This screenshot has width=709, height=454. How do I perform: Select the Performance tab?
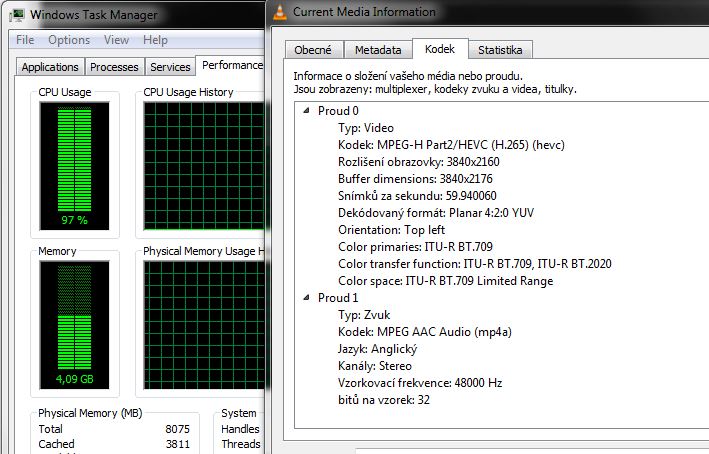click(231, 66)
